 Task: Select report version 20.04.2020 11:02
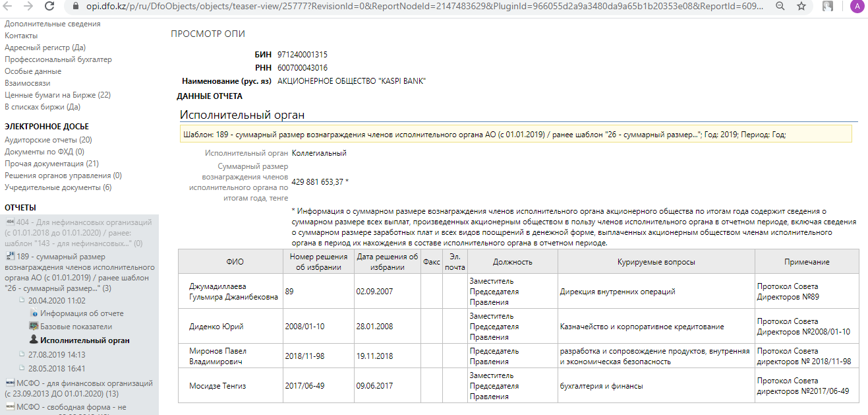(57, 300)
